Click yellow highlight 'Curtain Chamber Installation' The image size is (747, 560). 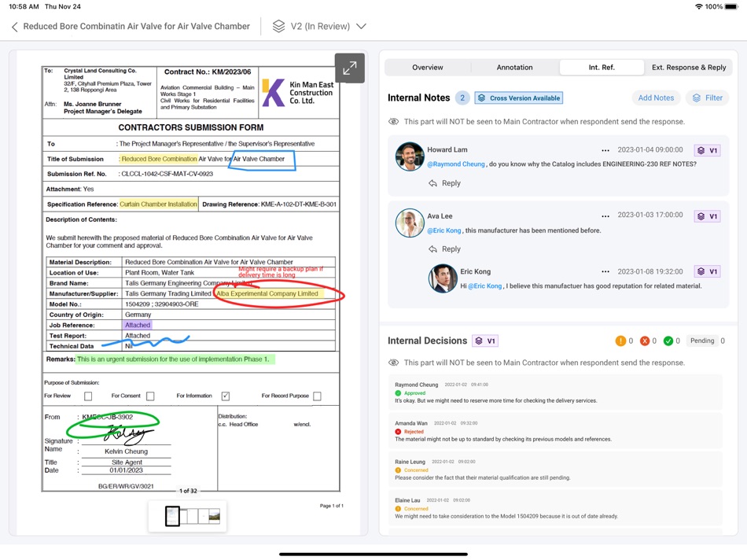[x=158, y=204]
